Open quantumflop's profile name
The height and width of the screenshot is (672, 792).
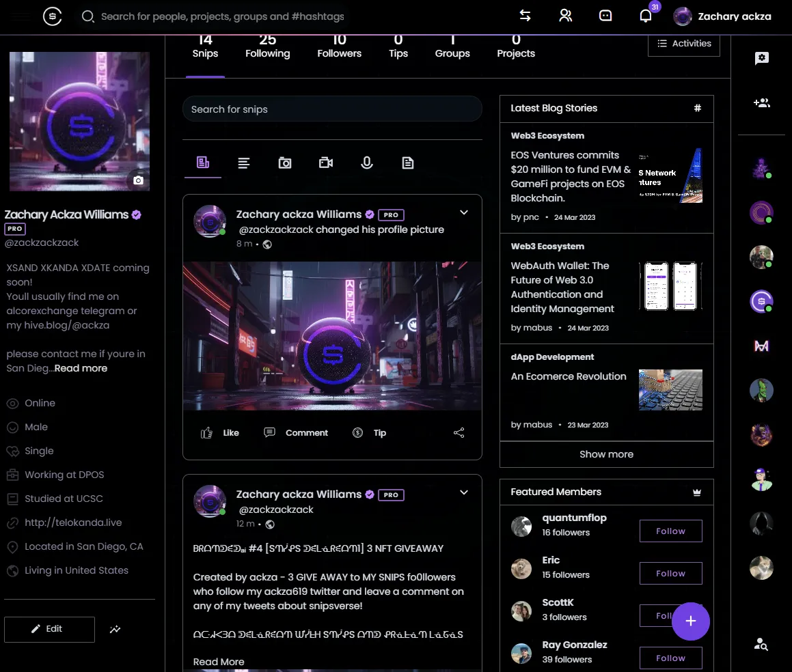point(574,518)
